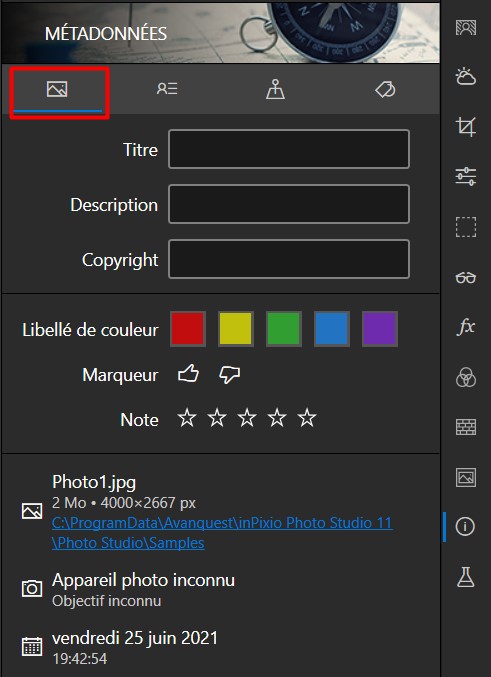Rate the photo three stars
This screenshot has width=491, height=677.
pos(247,418)
